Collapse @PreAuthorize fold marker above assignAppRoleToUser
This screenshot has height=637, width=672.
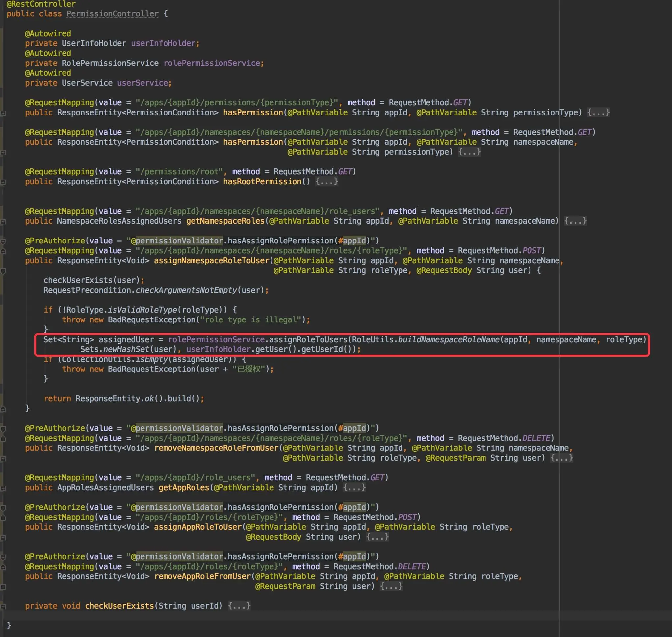click(x=3, y=508)
